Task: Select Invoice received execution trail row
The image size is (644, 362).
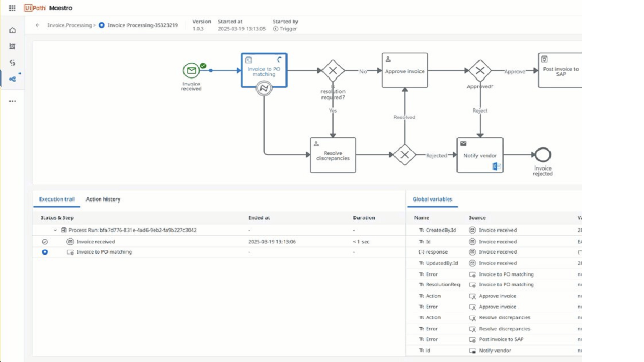Action: [219, 242]
